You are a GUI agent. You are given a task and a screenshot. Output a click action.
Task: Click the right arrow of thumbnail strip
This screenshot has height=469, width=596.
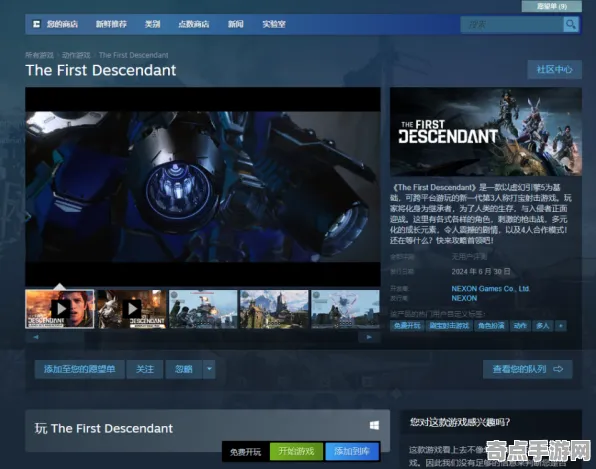tap(369, 337)
